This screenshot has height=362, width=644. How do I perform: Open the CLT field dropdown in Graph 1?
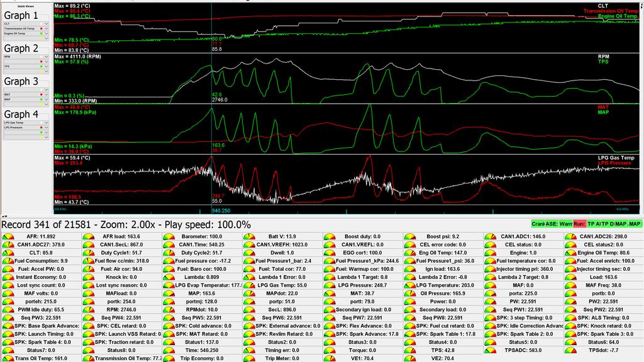[45, 24]
